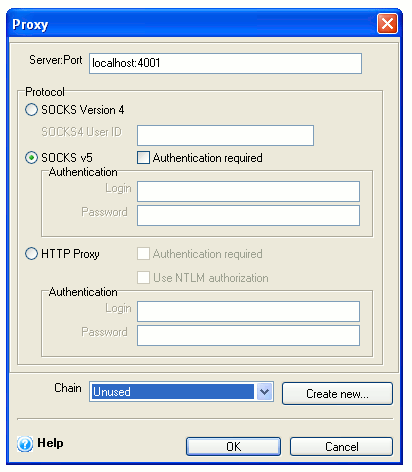Enable SOCKS v5 Authentication required checkbox
The height and width of the screenshot is (472, 412).
(x=143, y=158)
